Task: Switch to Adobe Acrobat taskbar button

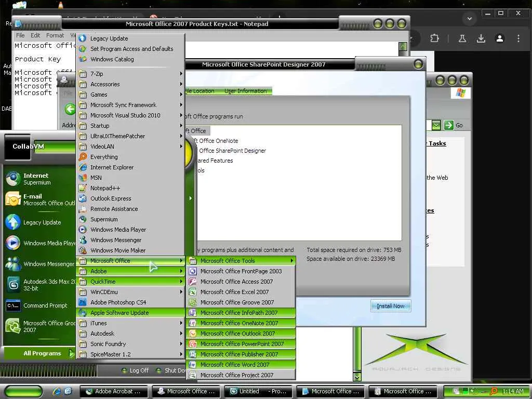Action: 114,391
